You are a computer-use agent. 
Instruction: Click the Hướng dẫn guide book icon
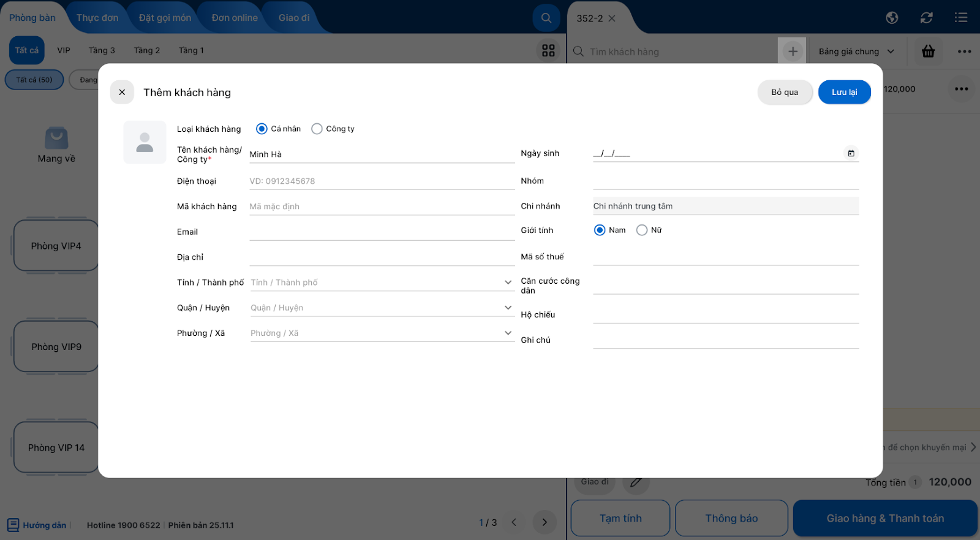(x=13, y=525)
